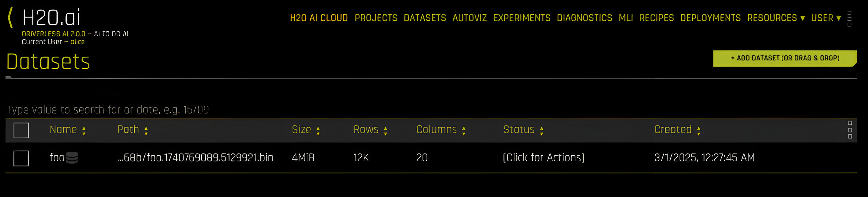Sort table by Columns arrows
868x197 pixels.
(464, 131)
